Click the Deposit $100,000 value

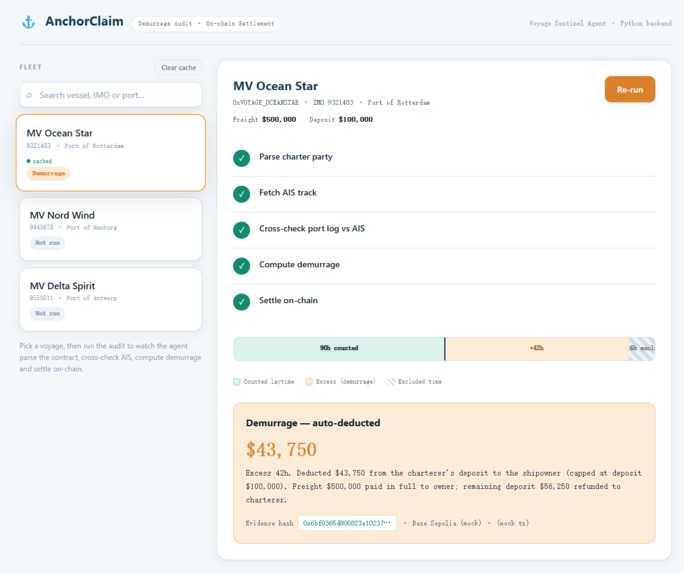356,119
